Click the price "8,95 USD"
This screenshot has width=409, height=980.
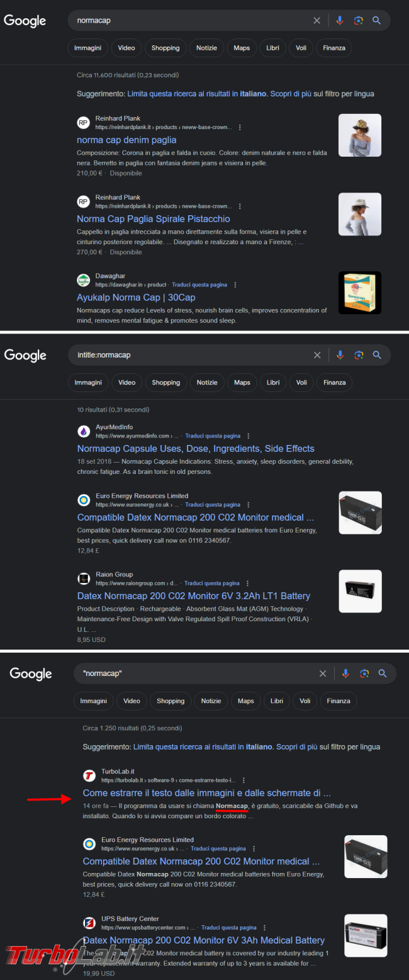click(x=91, y=639)
